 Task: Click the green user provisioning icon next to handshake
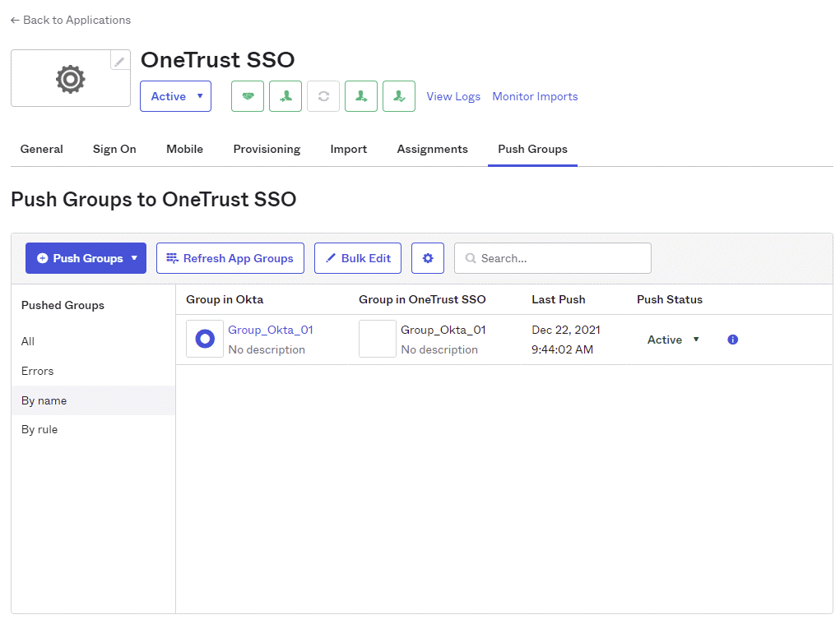(285, 96)
